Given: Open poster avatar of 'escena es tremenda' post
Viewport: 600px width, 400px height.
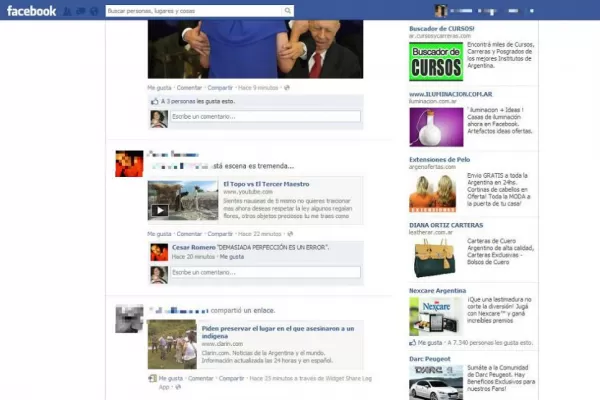Looking at the screenshot, I should 129,164.
